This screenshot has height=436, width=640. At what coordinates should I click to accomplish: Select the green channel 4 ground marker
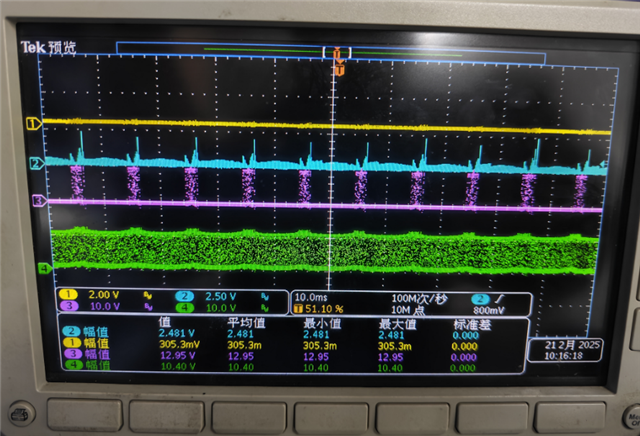click(x=44, y=268)
